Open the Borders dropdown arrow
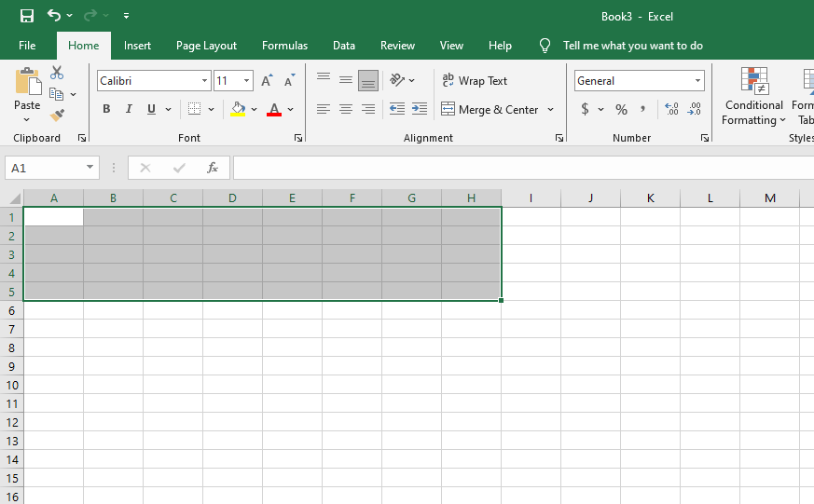The image size is (814, 504). tap(212, 109)
